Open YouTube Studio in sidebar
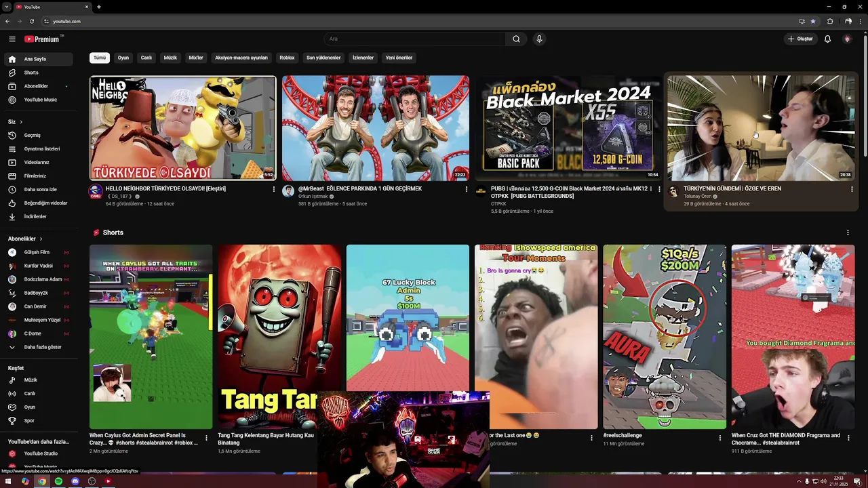The height and width of the screenshot is (488, 868). (x=38, y=453)
